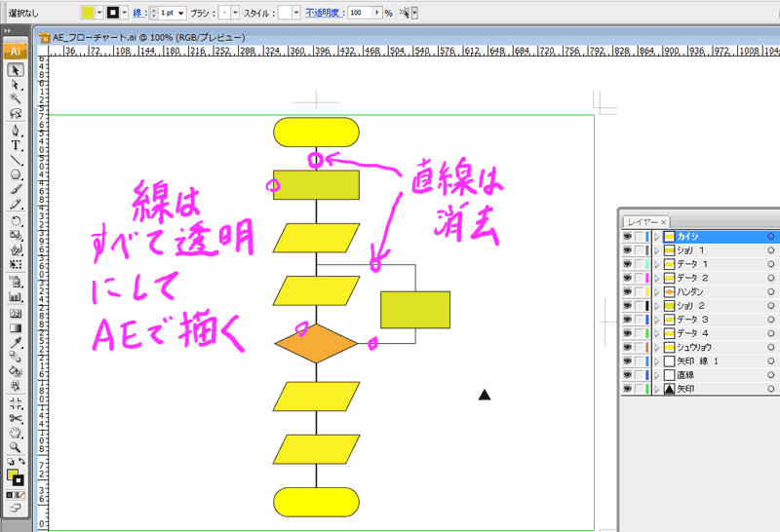
Task: Click the yellow fill swatch in control bar
Action: coord(88,13)
